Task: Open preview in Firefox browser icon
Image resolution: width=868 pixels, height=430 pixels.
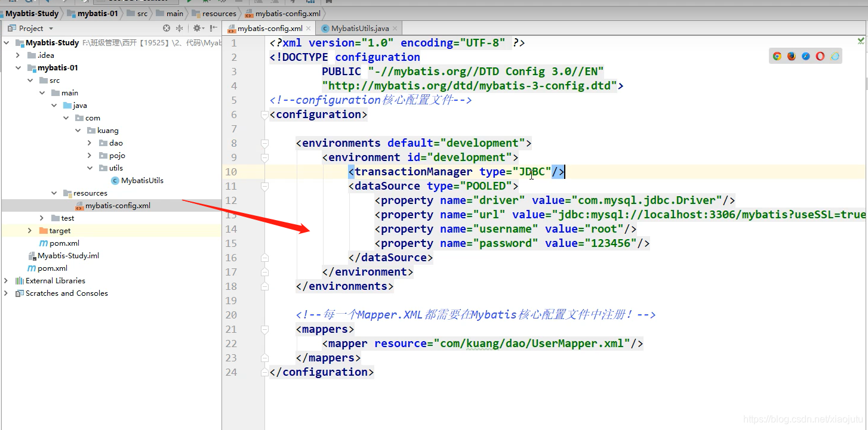Action: click(x=792, y=56)
